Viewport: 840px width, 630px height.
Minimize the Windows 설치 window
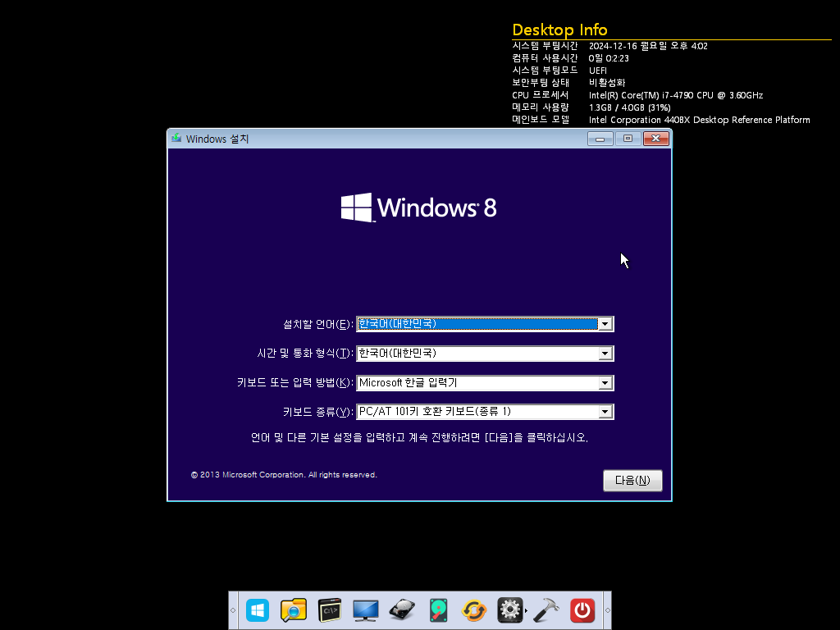[600, 139]
